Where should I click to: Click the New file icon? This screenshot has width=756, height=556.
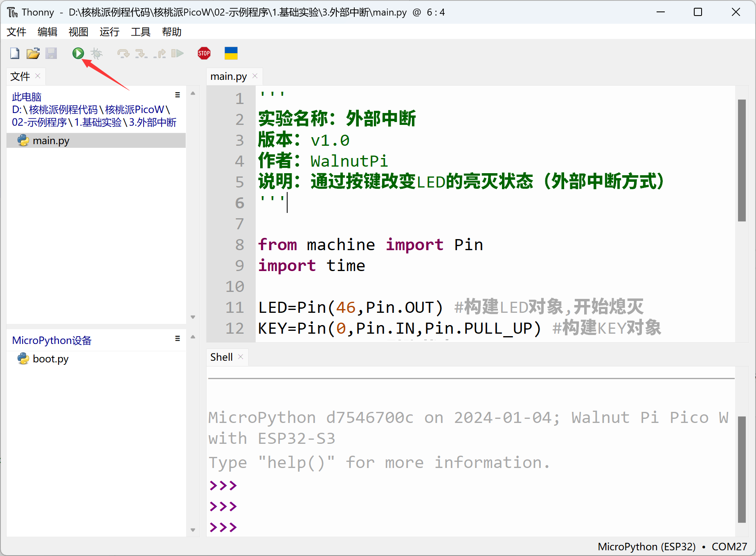click(15, 53)
